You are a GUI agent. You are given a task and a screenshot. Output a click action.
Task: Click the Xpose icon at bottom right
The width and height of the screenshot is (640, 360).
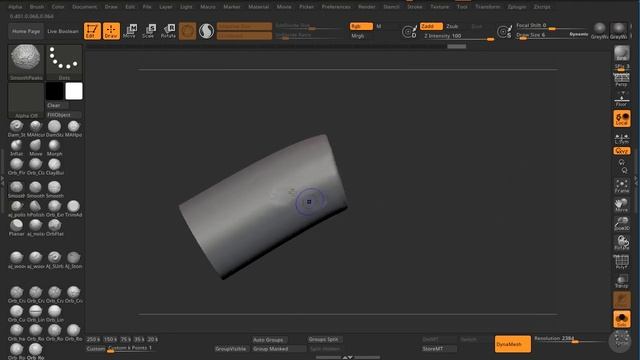[x=621, y=341]
